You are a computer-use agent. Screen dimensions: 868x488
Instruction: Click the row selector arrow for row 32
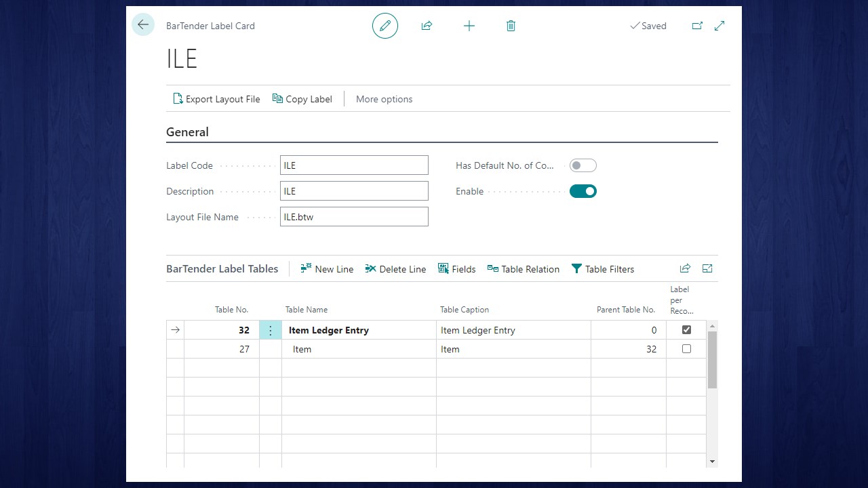175,330
